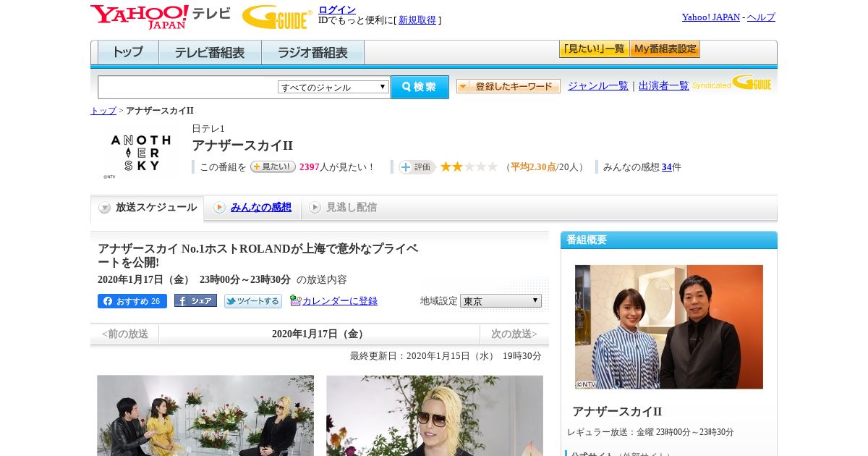The width and height of the screenshot is (868, 456).
Task: Click 平均2.30点 rating text
Action: [x=533, y=167]
